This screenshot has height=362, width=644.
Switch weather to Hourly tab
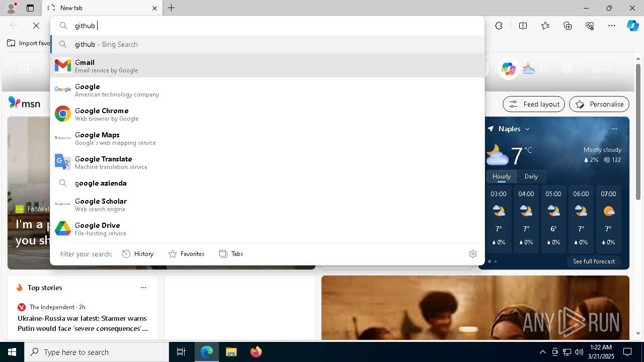coord(502,176)
